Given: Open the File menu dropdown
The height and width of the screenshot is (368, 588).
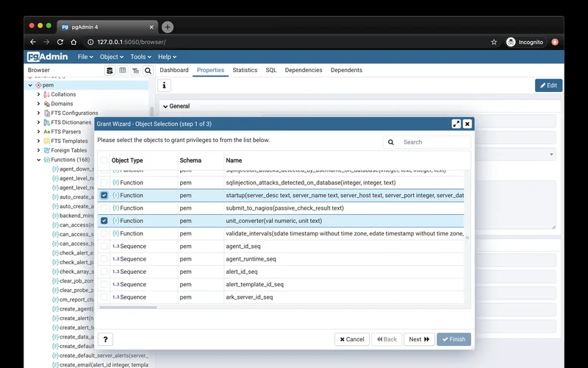Looking at the screenshot, I should point(85,57).
